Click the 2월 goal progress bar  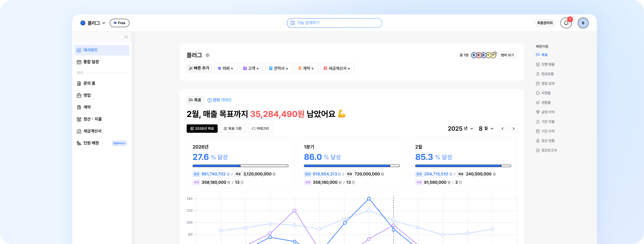[463, 166]
